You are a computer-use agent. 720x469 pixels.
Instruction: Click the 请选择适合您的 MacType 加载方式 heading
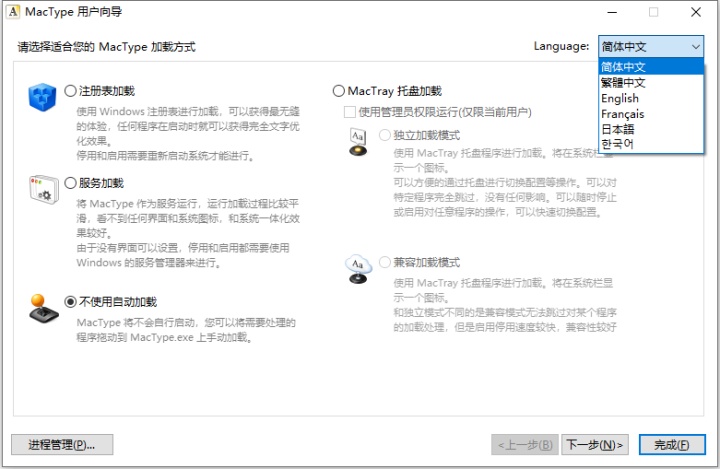(x=107, y=47)
